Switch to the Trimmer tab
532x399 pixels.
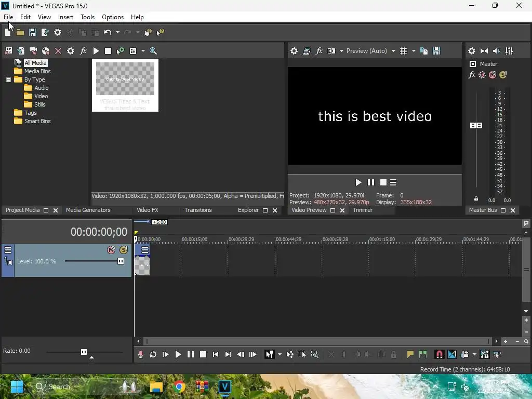pyautogui.click(x=362, y=210)
